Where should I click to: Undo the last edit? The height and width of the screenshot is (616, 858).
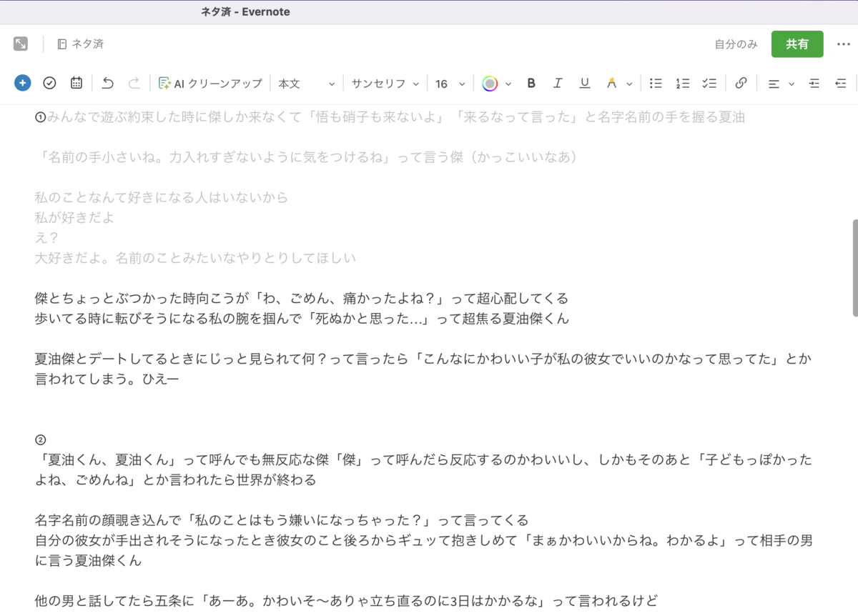pos(108,83)
